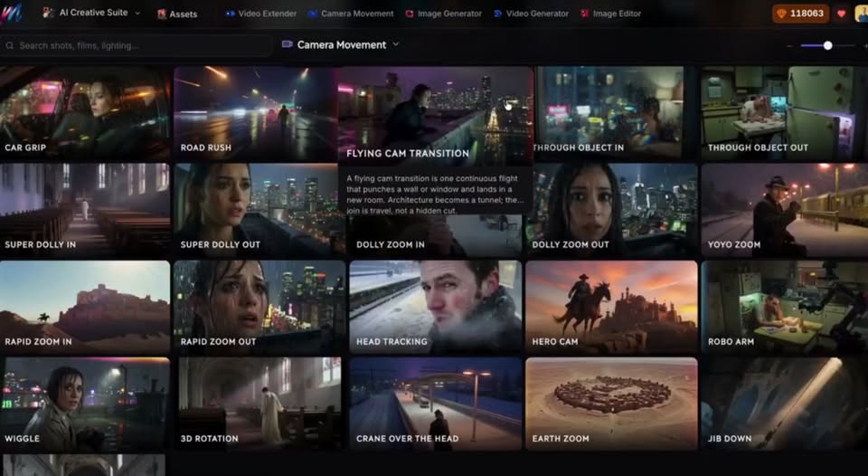Select the Hero Cam thumbnail
868x476 pixels.
point(611,308)
